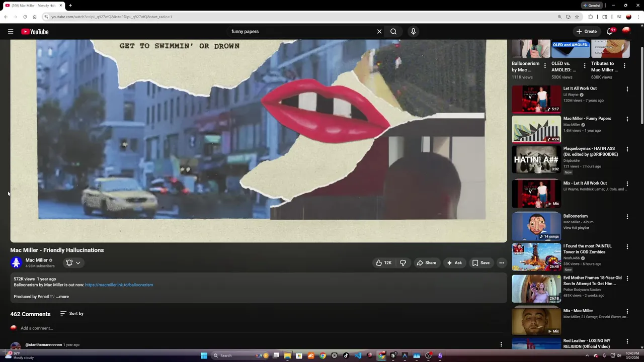Open the Chrome extensions puzzle icon
Image resolution: width=644 pixels, height=362 pixels.
(591, 17)
